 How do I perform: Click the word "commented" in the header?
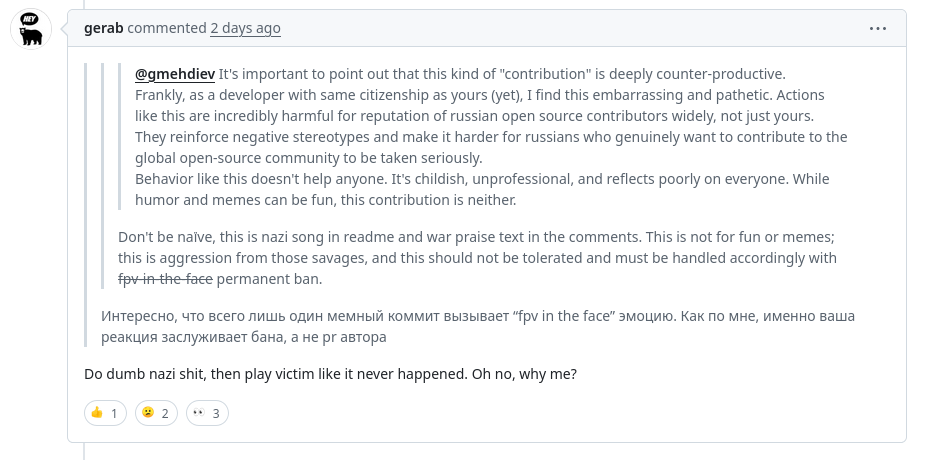tap(166, 28)
